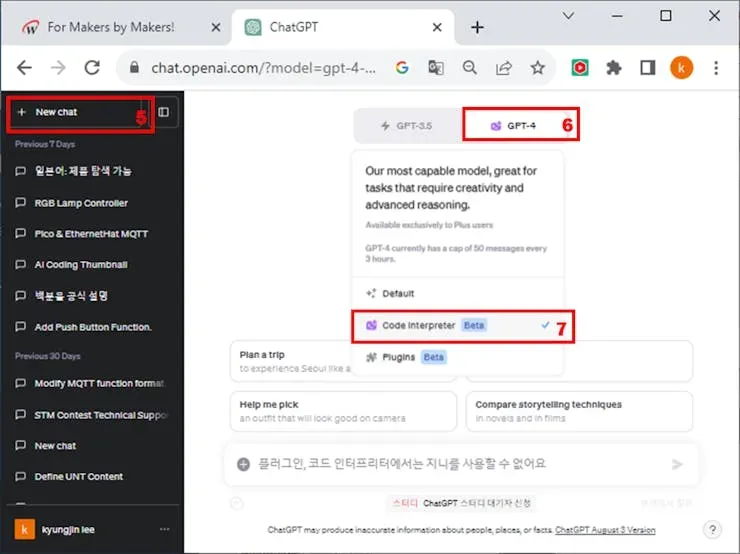Go back with the browser back arrow

24,68
